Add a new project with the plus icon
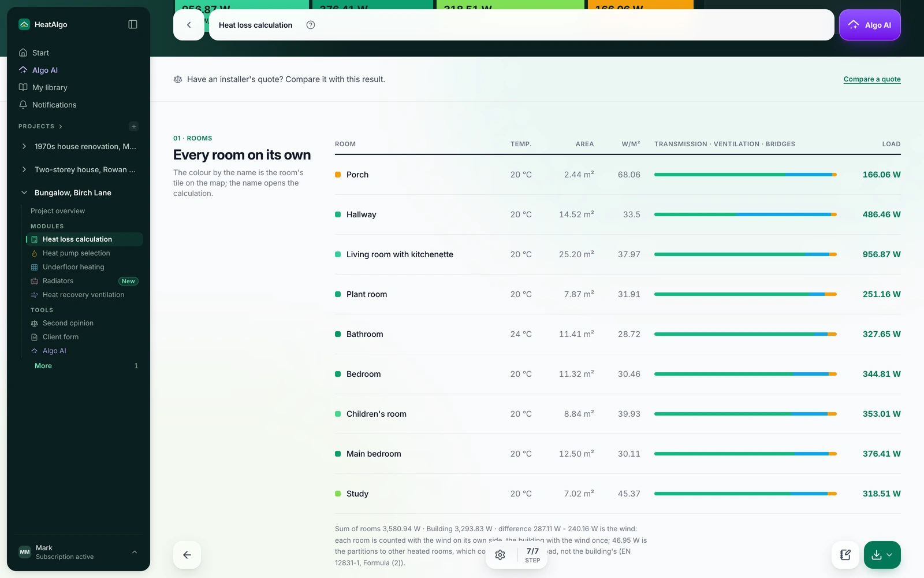Image resolution: width=924 pixels, height=578 pixels. [134, 127]
